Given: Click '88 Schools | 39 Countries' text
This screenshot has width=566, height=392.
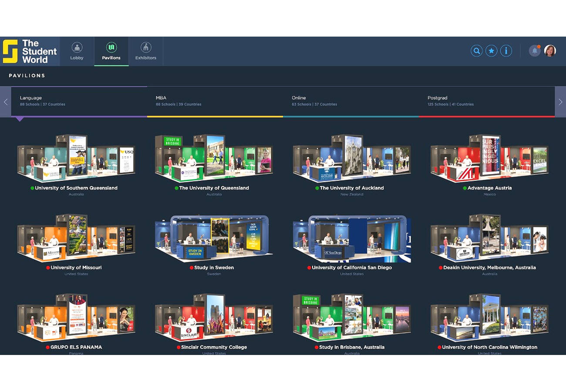Looking at the screenshot, I should pos(179,105).
